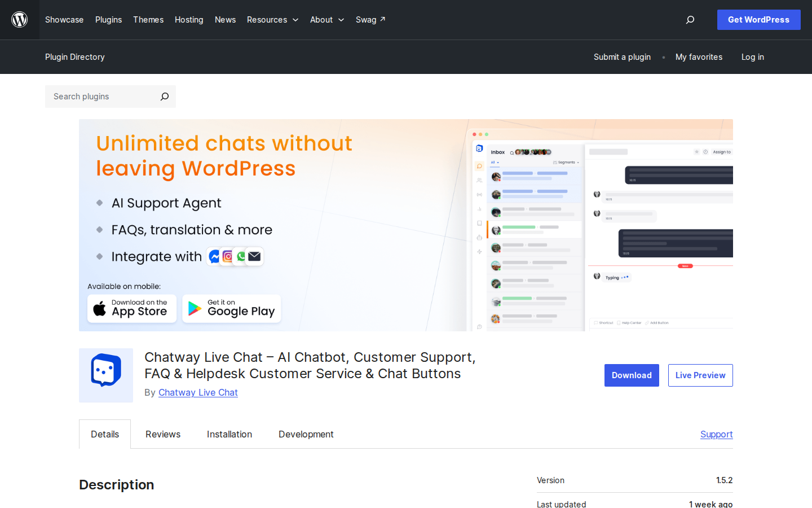Viewport: 812px width, 508px height.
Task: Open the News menu item
Action: (x=225, y=20)
